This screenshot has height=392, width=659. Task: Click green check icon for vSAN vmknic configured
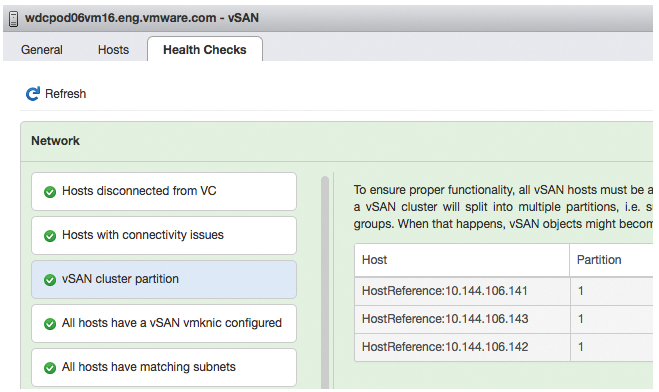tap(50, 324)
